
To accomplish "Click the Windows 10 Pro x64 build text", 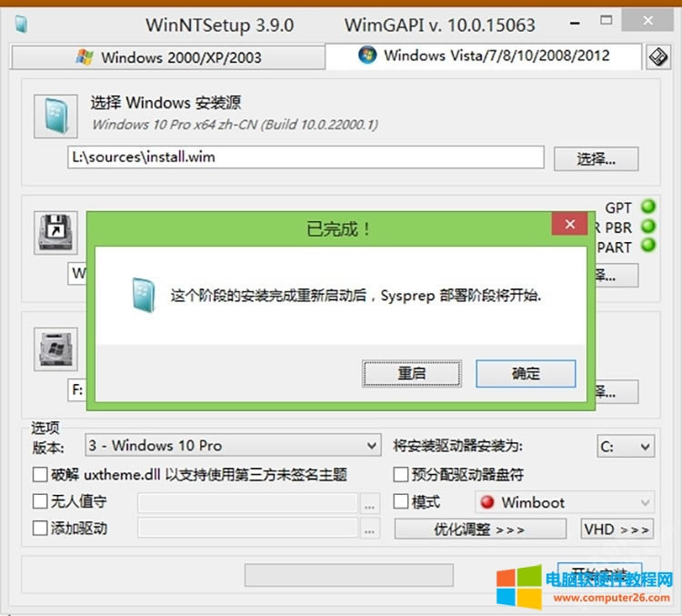I will coord(235,125).
